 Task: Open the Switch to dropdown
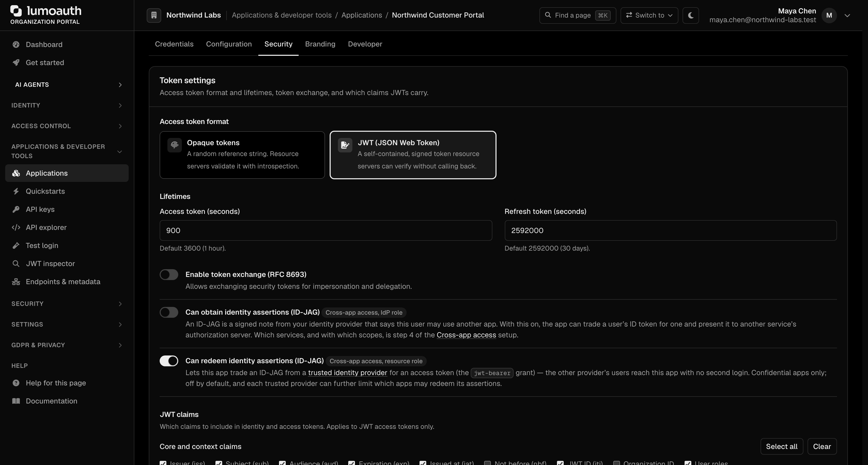pos(649,16)
